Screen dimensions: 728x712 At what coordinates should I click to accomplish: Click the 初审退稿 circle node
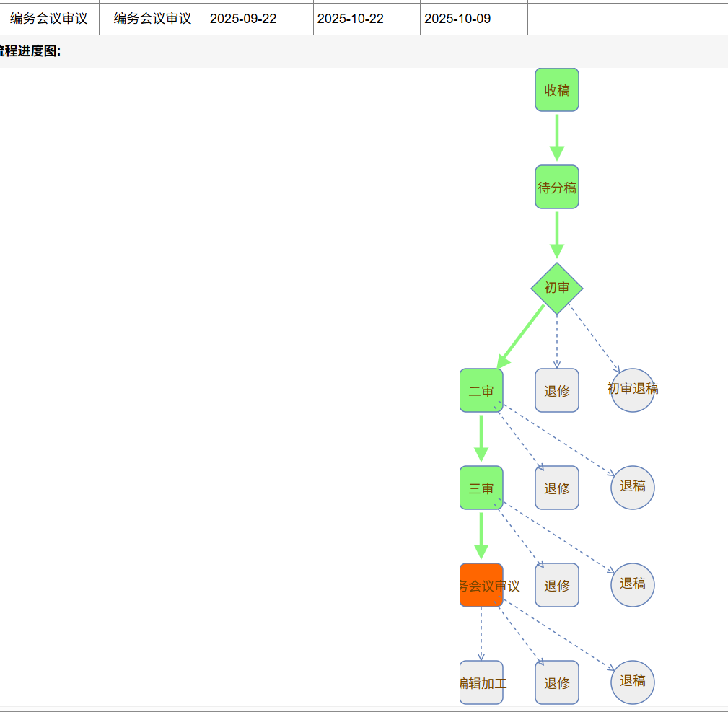tap(632, 390)
